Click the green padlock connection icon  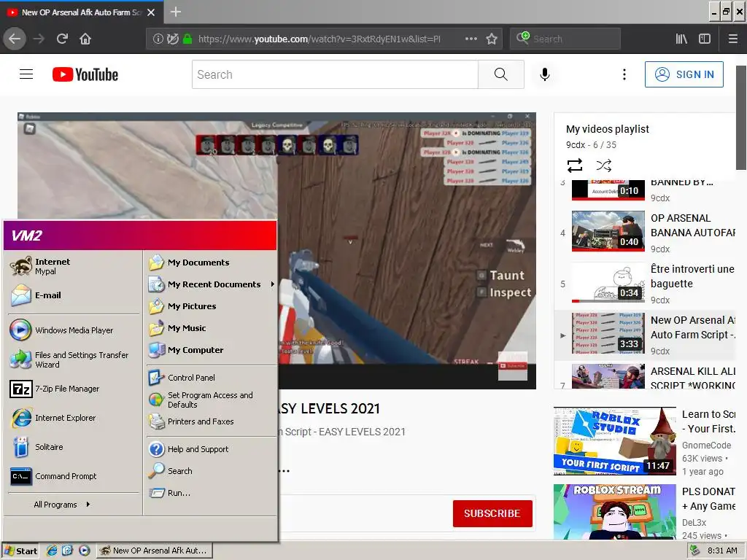[x=187, y=39]
